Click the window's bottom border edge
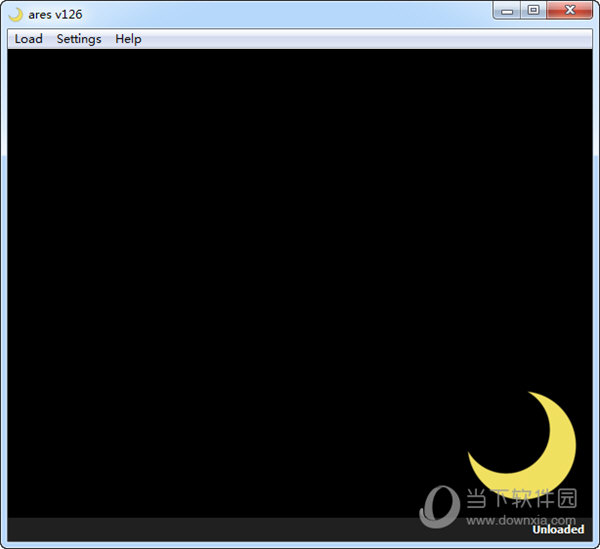 pos(300,545)
